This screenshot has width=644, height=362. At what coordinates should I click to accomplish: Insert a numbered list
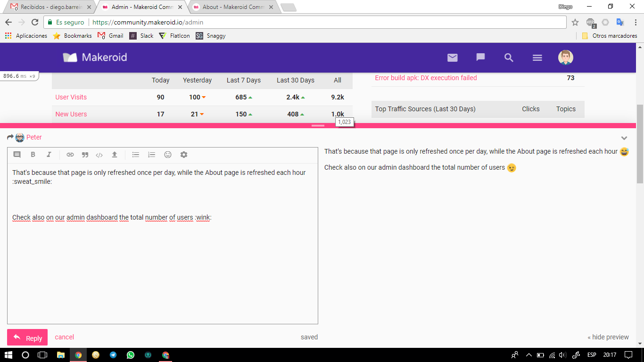[x=151, y=155]
